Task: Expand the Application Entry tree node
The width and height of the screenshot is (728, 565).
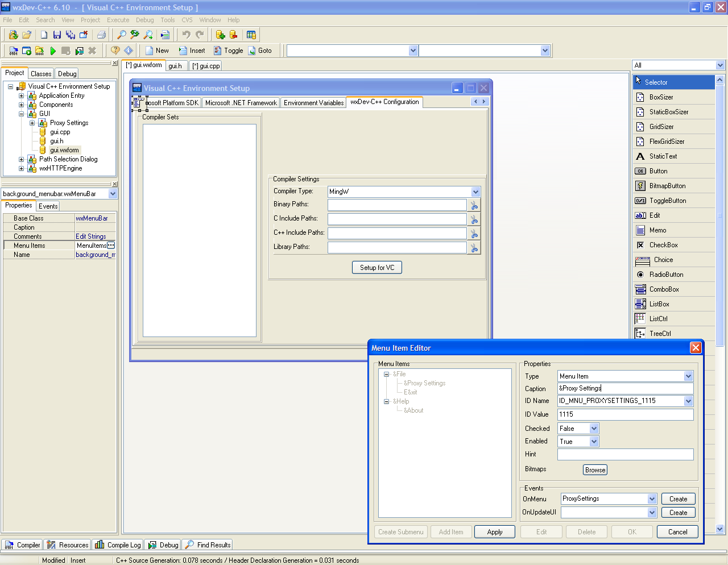Action: (x=21, y=95)
